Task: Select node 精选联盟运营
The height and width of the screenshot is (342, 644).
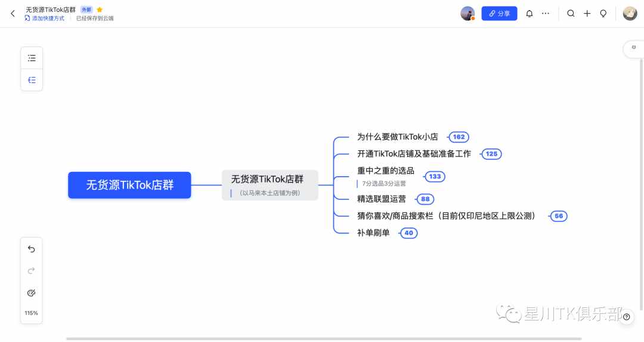Action: point(382,199)
